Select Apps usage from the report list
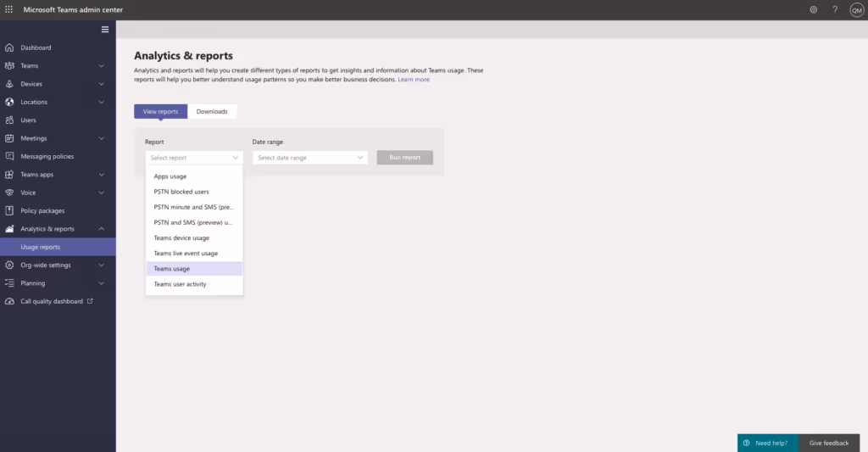The height and width of the screenshot is (452, 868). [194, 176]
